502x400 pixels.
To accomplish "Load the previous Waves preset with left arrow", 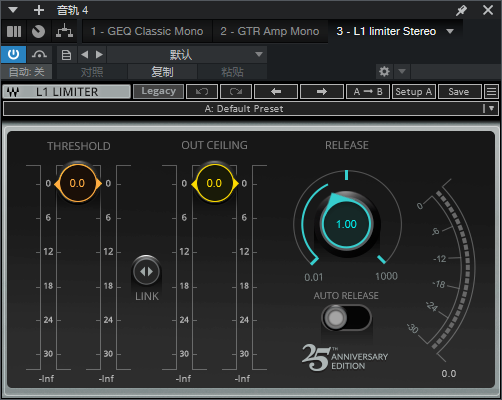I will pos(276,91).
